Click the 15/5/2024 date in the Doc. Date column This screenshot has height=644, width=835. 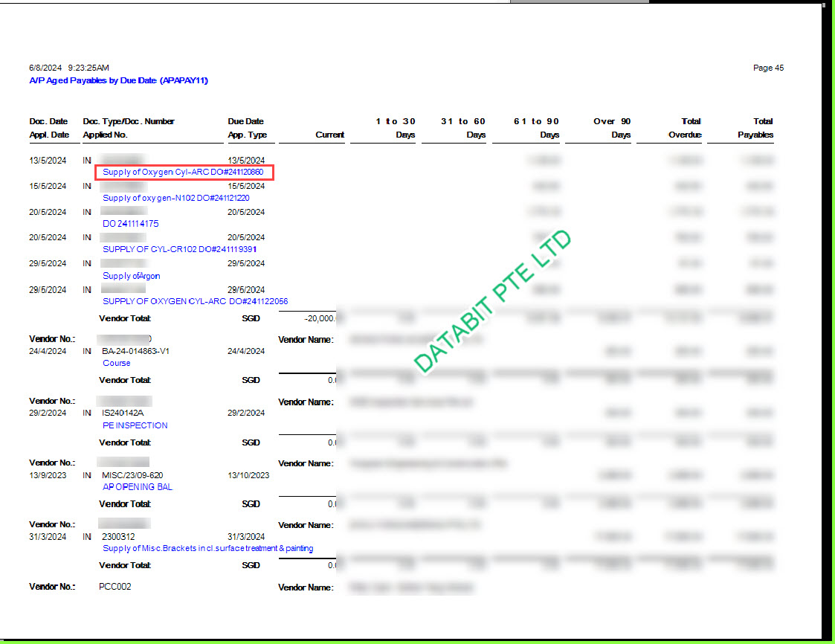coord(48,187)
